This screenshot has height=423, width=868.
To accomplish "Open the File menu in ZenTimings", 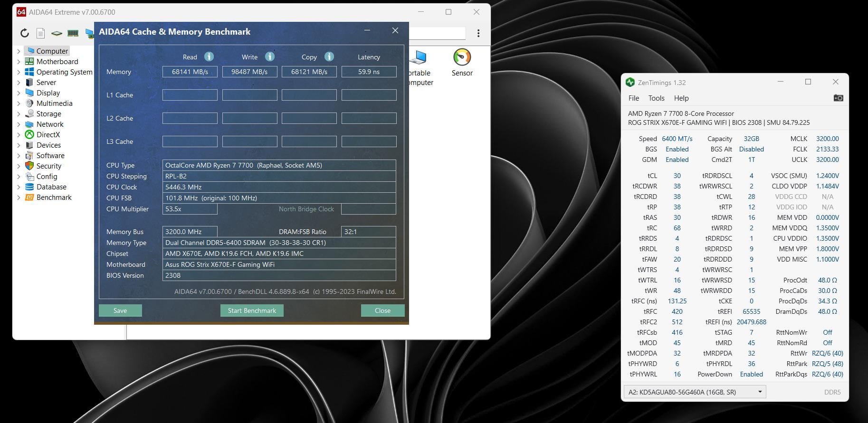I will pos(634,98).
